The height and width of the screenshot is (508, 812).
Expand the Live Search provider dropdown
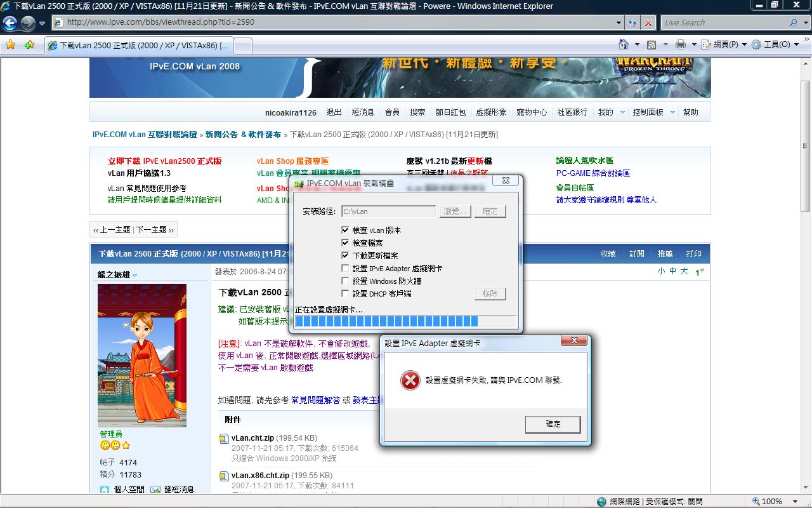[x=804, y=22]
